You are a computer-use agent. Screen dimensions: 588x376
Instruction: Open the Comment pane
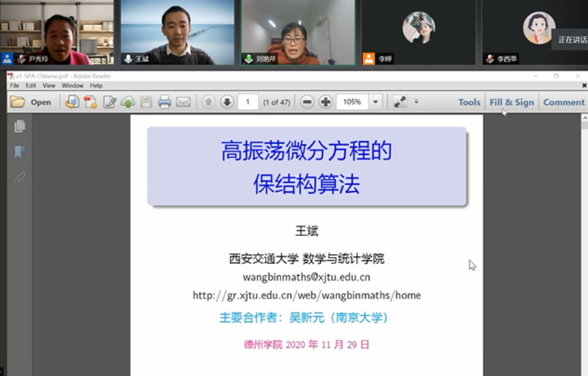(x=563, y=102)
